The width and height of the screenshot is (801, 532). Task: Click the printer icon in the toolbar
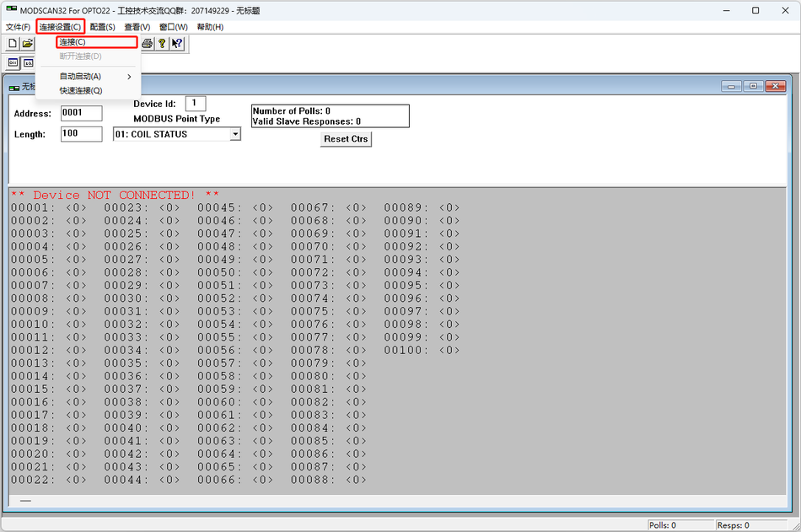(147, 44)
